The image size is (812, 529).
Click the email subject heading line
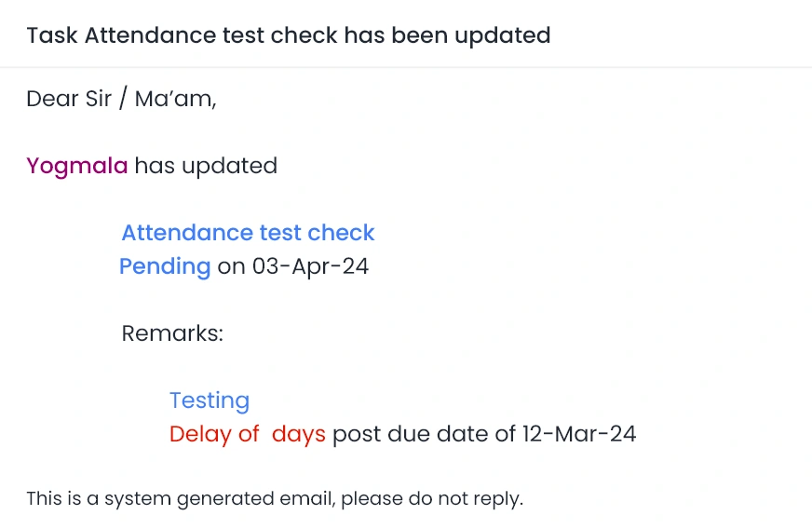pyautogui.click(x=289, y=35)
